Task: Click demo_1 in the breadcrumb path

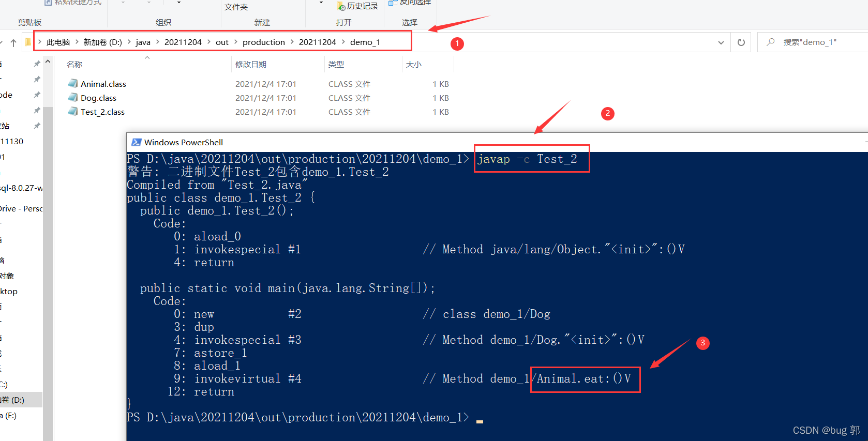Action: [365, 42]
